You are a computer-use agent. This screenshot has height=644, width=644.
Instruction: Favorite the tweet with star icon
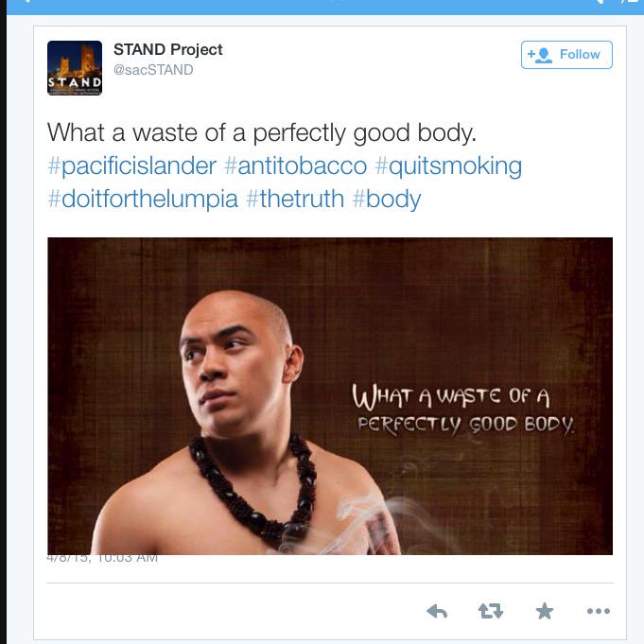click(545, 611)
